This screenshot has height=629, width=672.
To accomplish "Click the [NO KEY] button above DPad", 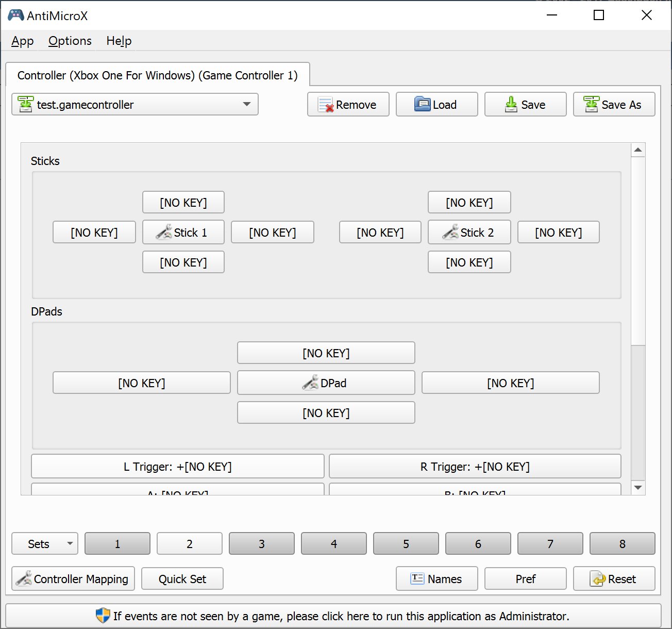I will tap(326, 353).
